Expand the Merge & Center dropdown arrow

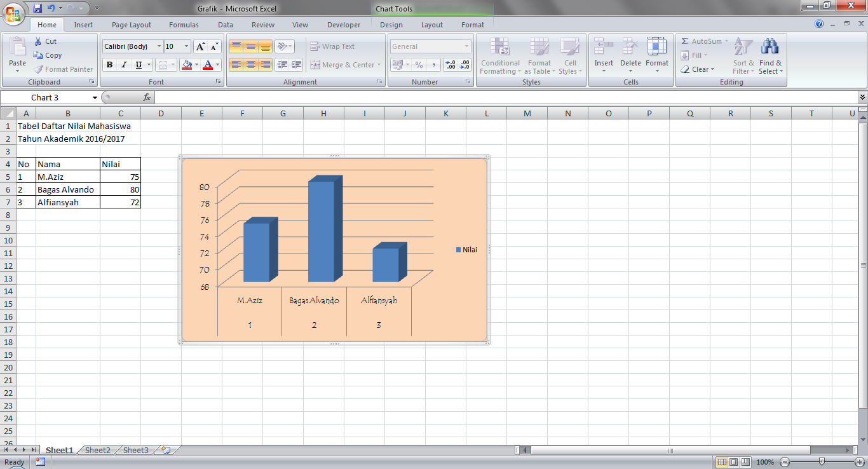pyautogui.click(x=379, y=65)
